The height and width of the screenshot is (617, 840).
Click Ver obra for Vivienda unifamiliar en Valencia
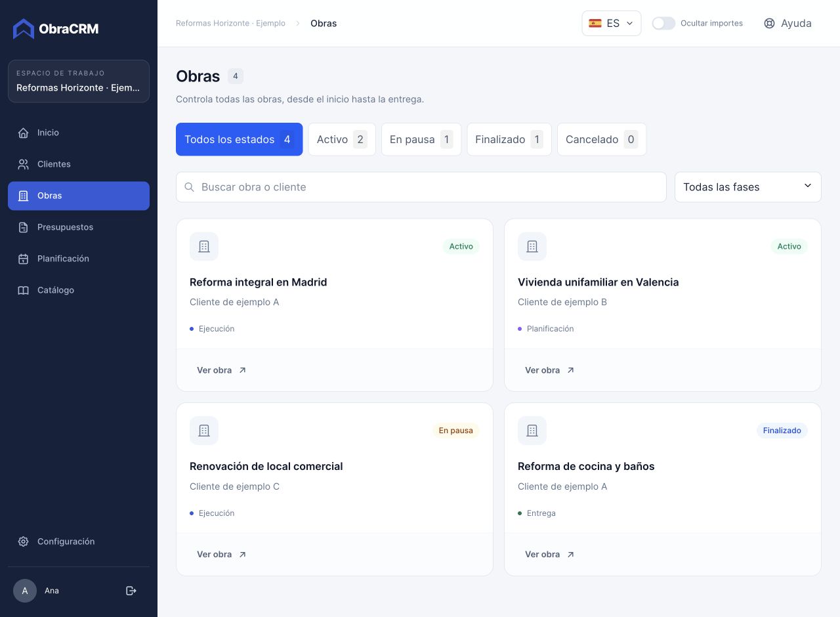pos(550,370)
